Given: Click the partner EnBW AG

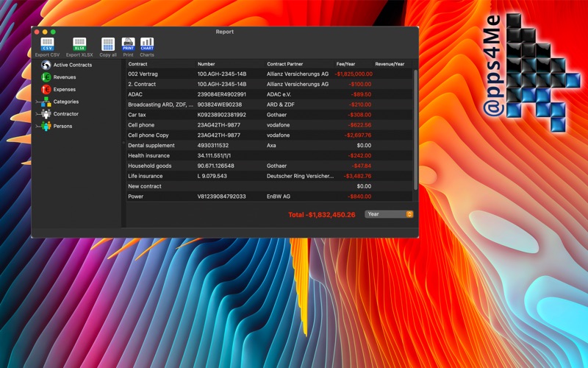Looking at the screenshot, I should point(279,197).
